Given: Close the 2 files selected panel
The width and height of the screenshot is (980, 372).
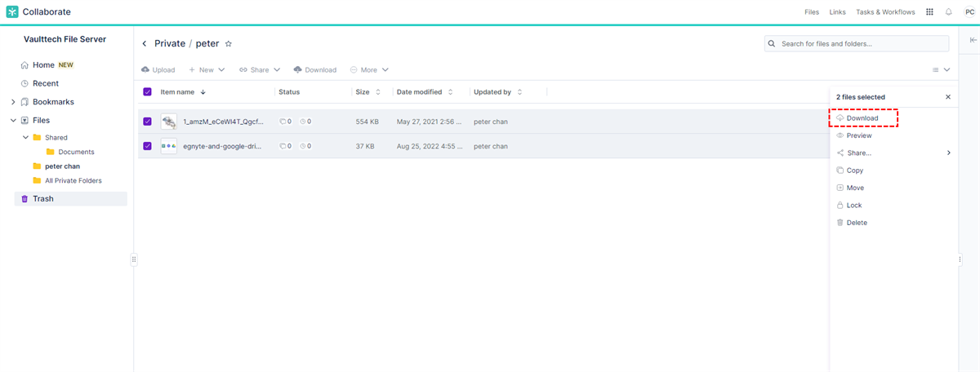Looking at the screenshot, I should coord(948,97).
